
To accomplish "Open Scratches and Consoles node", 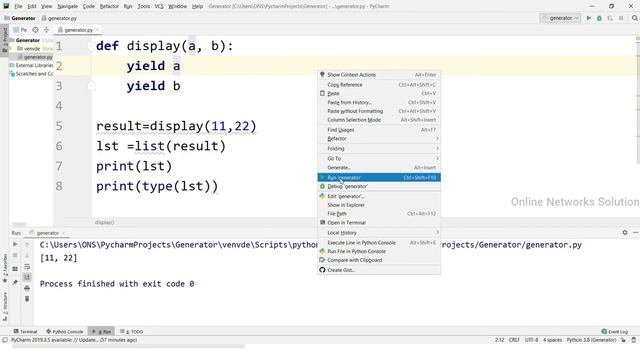I will pyautogui.click(x=32, y=74).
